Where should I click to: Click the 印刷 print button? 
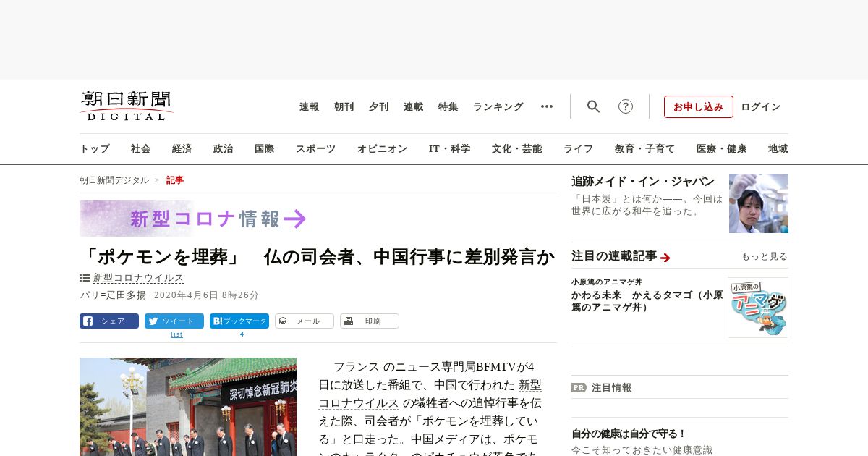[x=370, y=321]
